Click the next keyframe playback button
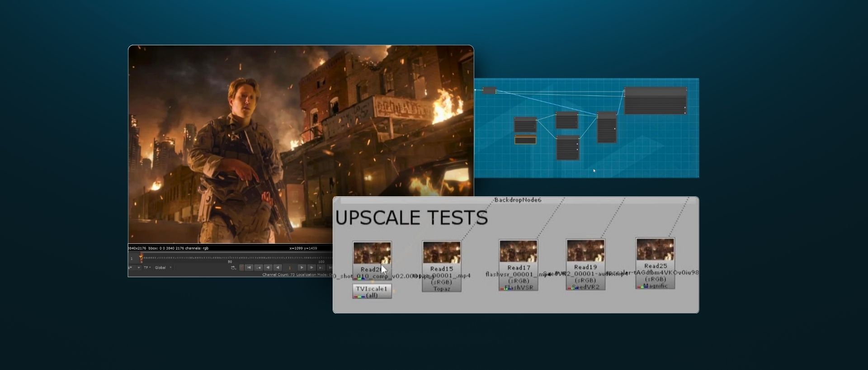The image size is (868, 370). tap(321, 268)
